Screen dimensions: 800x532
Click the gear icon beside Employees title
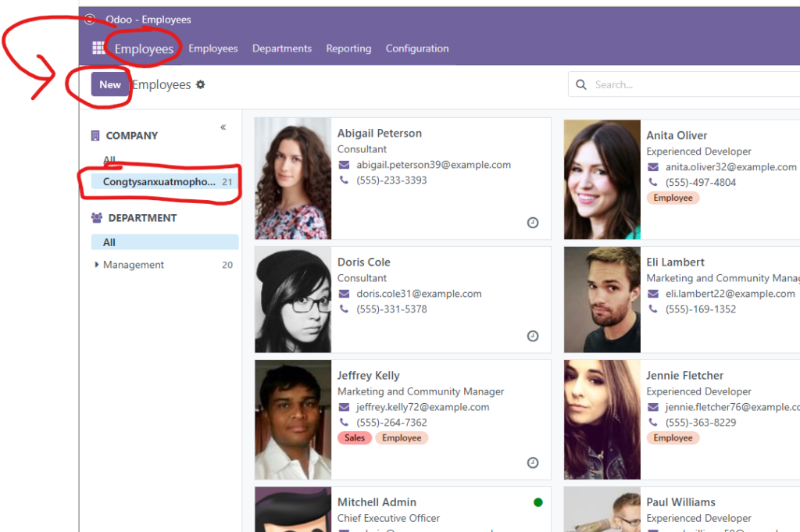(x=201, y=84)
